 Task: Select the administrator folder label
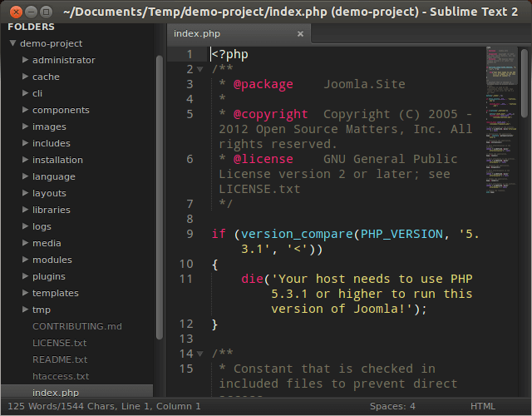tap(64, 60)
